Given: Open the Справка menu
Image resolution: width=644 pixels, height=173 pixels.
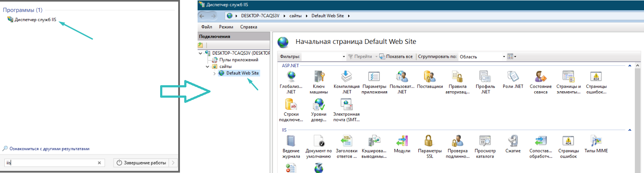Looking at the screenshot, I should coord(249,27).
